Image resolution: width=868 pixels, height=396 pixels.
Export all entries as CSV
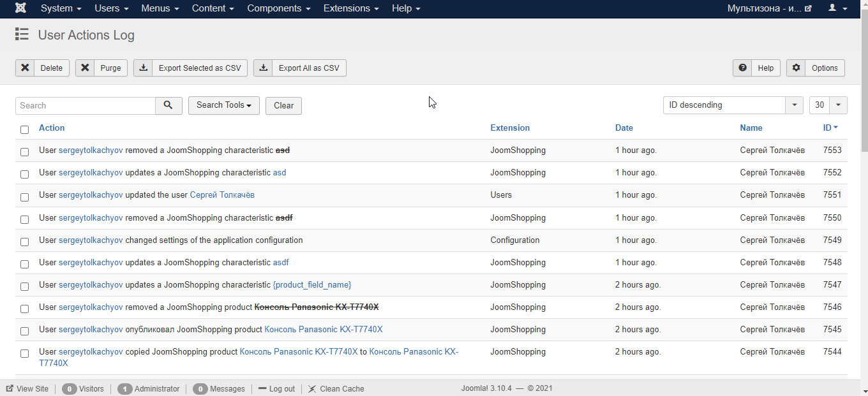click(300, 68)
